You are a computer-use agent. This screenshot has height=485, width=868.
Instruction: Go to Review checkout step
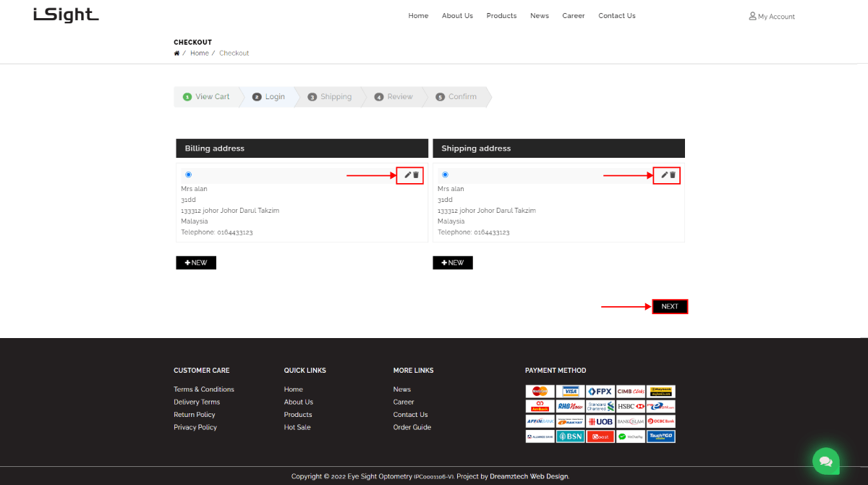[394, 97]
